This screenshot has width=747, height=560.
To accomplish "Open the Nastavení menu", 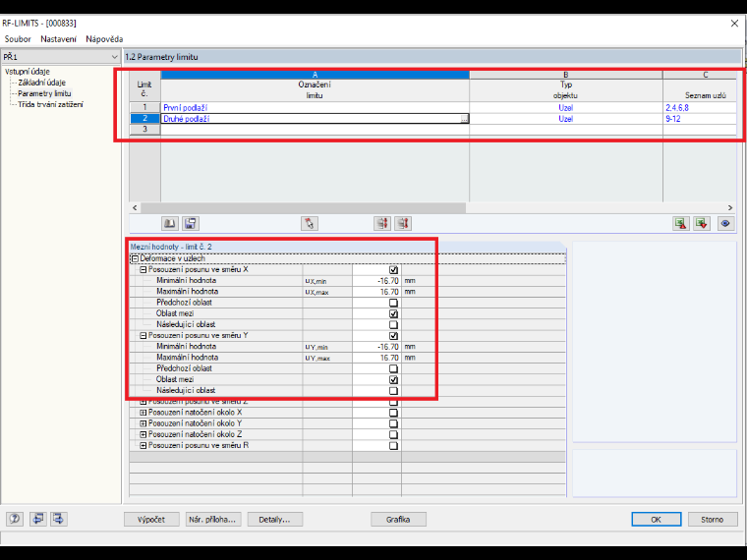I will (x=58, y=39).
